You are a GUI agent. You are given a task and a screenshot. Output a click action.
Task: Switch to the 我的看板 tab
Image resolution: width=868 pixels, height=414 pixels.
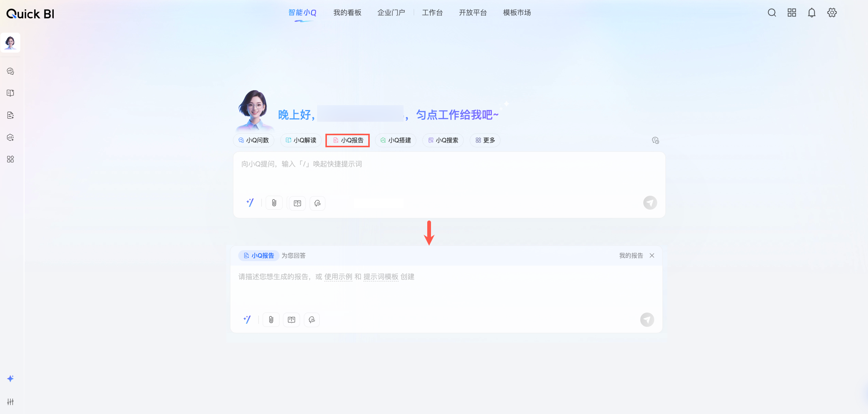(347, 13)
